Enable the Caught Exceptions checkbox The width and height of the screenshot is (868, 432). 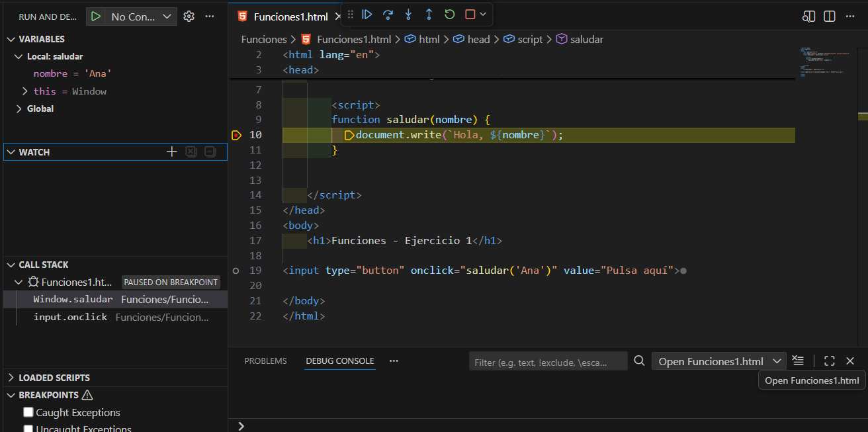tap(28, 412)
